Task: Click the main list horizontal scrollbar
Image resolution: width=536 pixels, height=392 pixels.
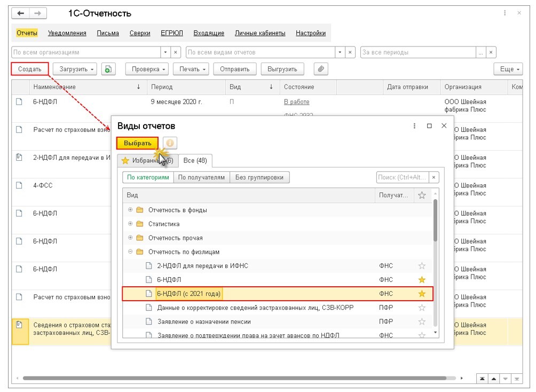Action: click(x=234, y=378)
